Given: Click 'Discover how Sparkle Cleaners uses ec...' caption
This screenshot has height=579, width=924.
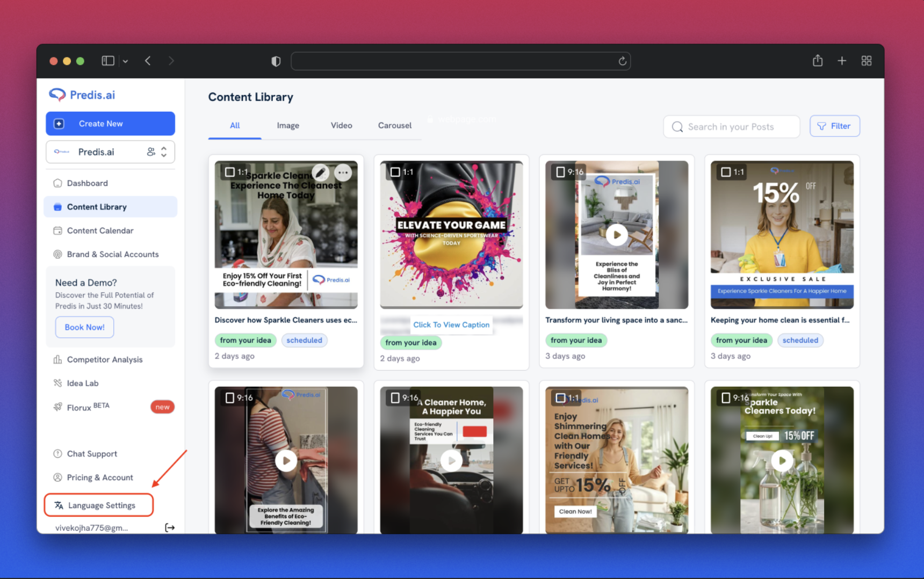Looking at the screenshot, I should tap(286, 320).
